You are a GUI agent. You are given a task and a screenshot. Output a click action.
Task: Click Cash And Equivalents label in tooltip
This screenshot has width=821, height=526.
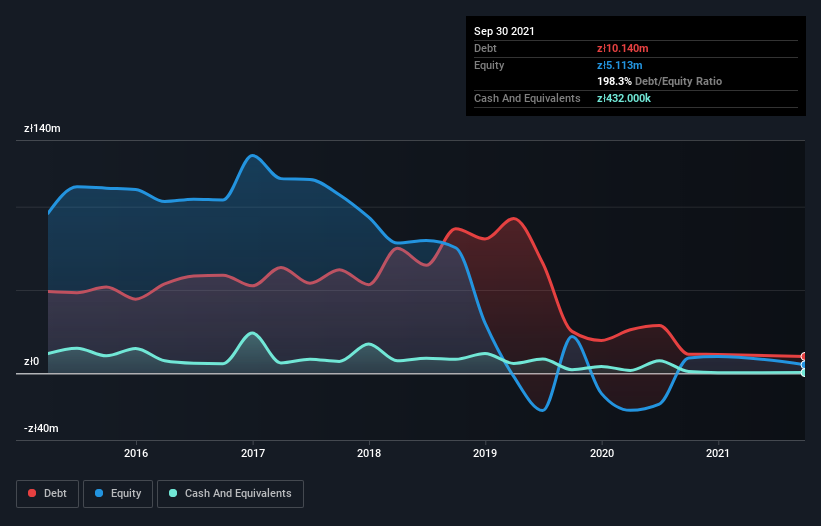[527, 98]
